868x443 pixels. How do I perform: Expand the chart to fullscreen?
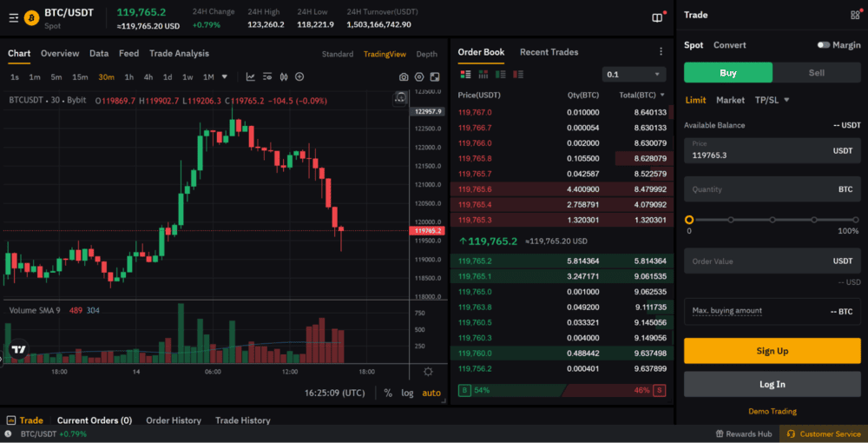pyautogui.click(x=435, y=77)
